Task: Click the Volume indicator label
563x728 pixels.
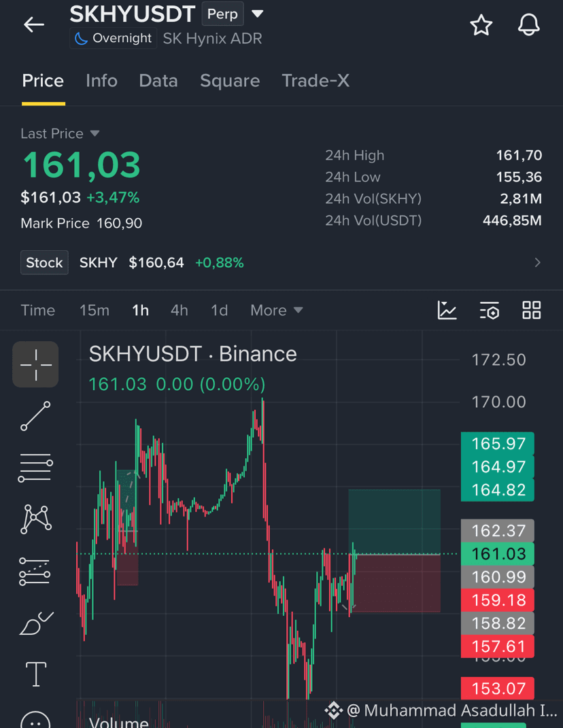Action: point(119,721)
